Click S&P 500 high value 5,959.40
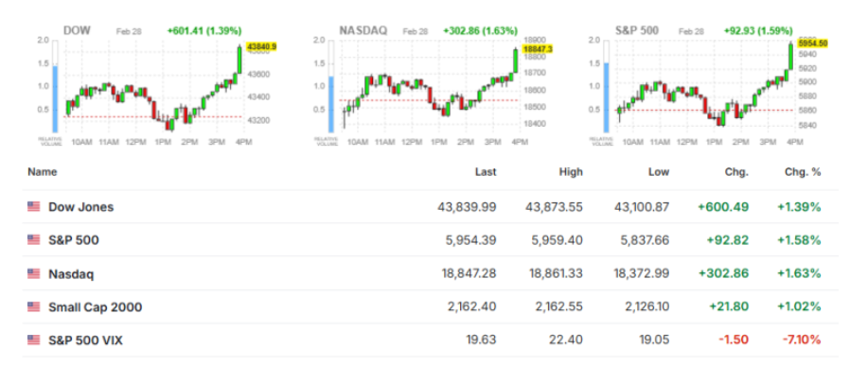This screenshot has height=384, width=868. point(558,240)
